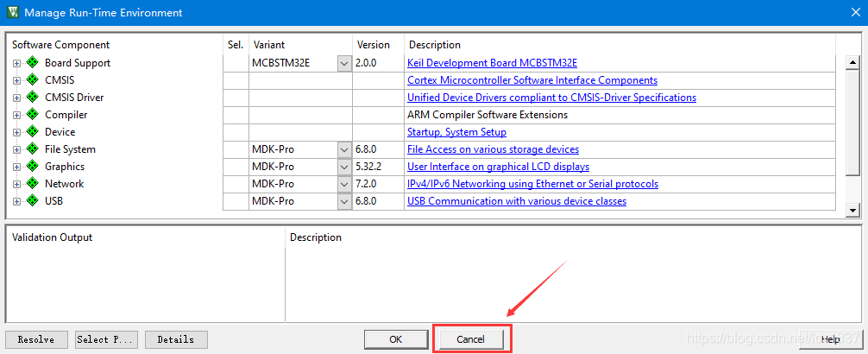
Task: Expand the Board Support tree node
Action: [16, 63]
